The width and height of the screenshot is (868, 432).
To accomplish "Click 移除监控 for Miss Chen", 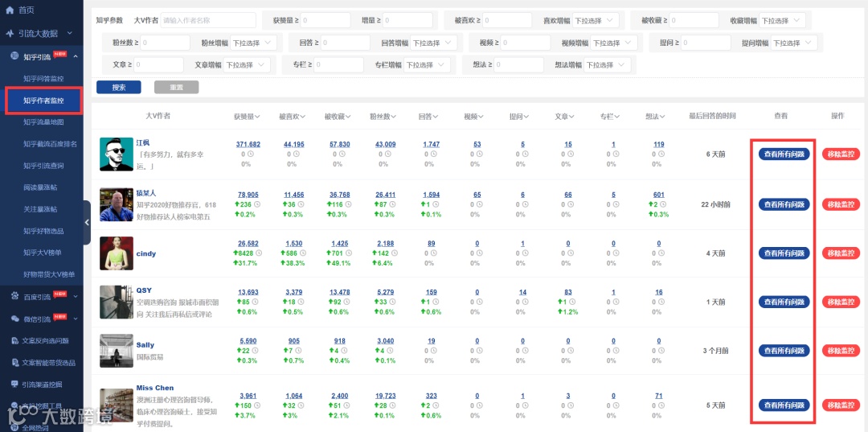I will (841, 405).
